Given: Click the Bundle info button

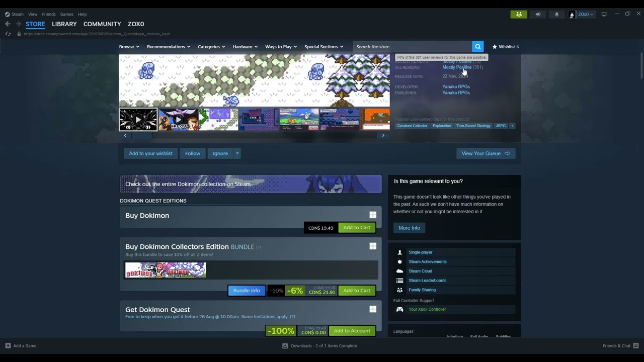Looking at the screenshot, I should 247,291.
